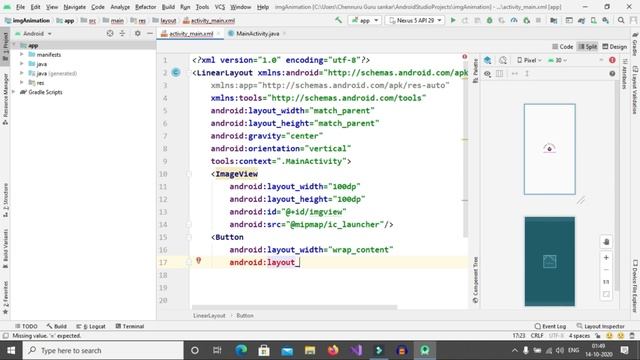Open the Layout Inspector
Image resolution: width=640 pixels, height=360 pixels.
pyautogui.click(x=600, y=326)
